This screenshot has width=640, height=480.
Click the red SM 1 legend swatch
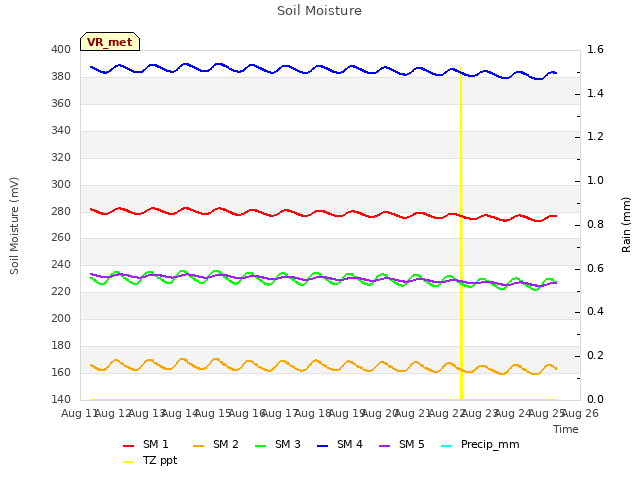[129, 446]
